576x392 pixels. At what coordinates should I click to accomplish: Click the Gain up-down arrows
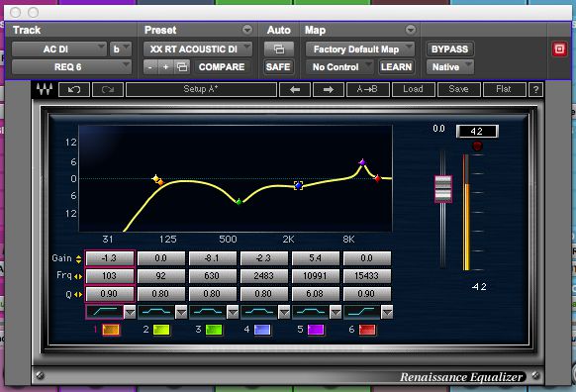[78, 259]
